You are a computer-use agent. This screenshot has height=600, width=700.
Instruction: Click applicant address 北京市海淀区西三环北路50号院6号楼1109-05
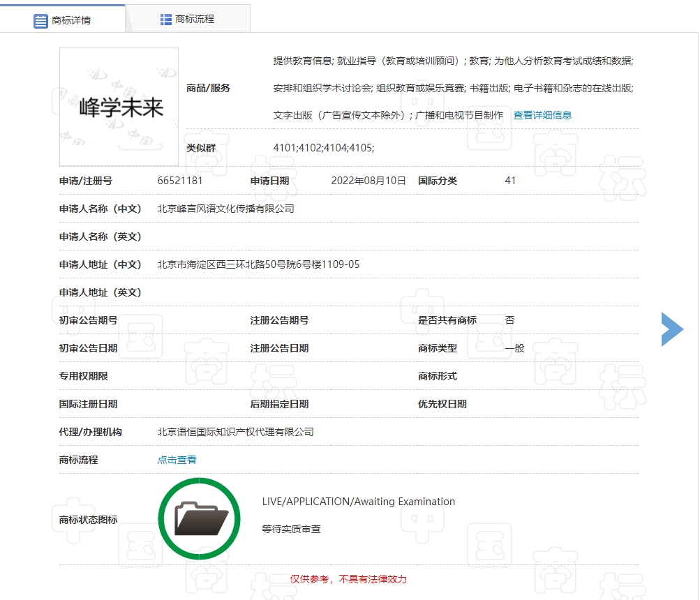pos(258,264)
